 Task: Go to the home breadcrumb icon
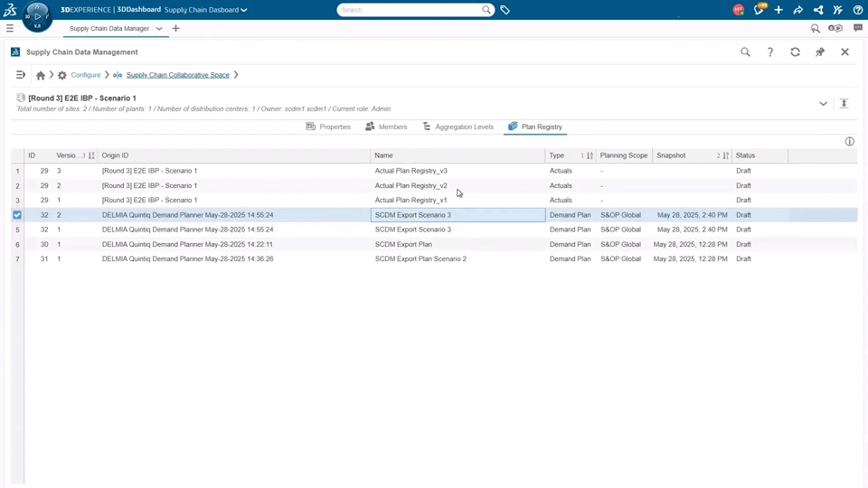click(x=41, y=75)
